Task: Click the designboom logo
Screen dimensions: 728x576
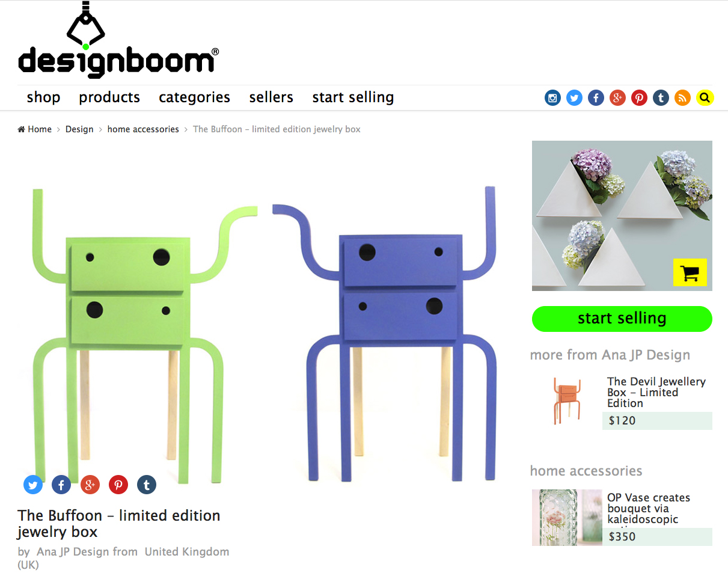Action: [118, 40]
